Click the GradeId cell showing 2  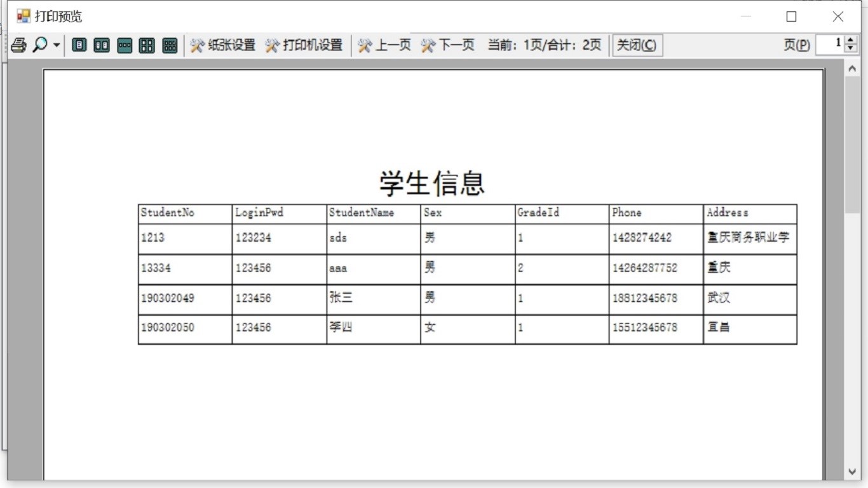(562, 269)
